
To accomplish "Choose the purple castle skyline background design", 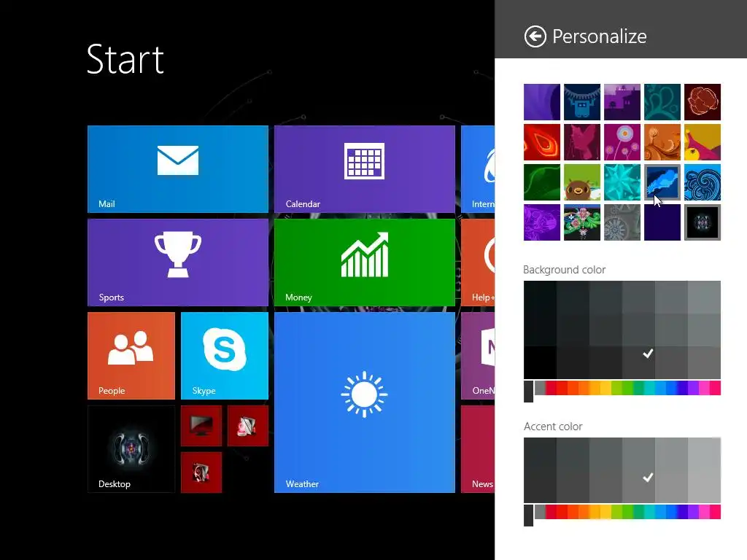I will [622, 102].
